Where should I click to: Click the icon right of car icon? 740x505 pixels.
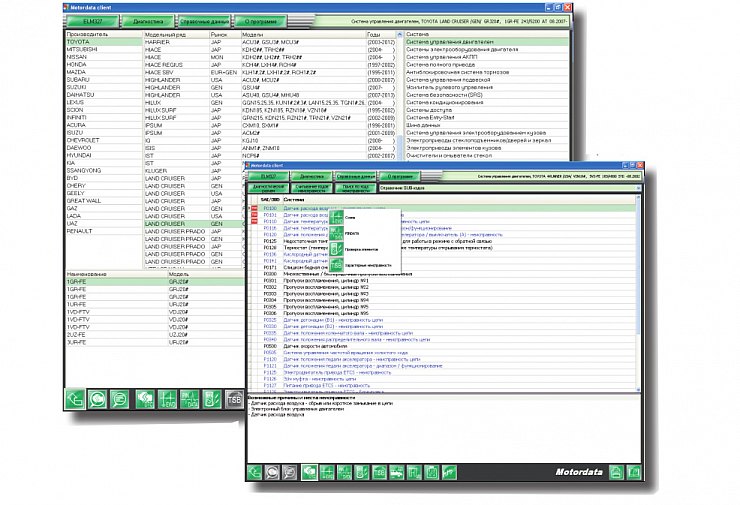[414, 472]
